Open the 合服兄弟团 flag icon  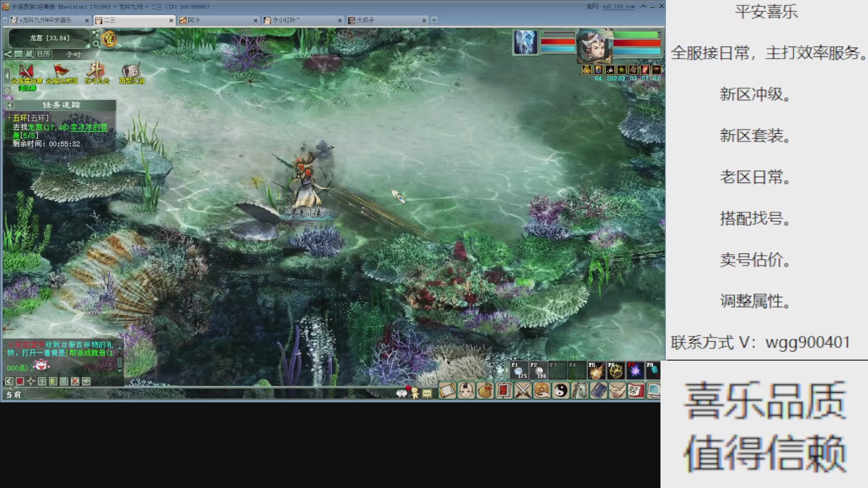(61, 74)
